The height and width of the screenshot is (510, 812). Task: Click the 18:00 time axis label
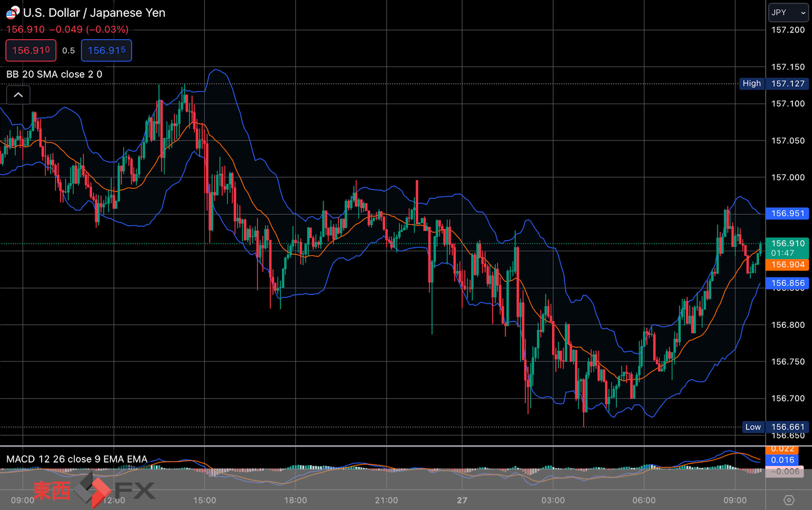pyautogui.click(x=296, y=500)
